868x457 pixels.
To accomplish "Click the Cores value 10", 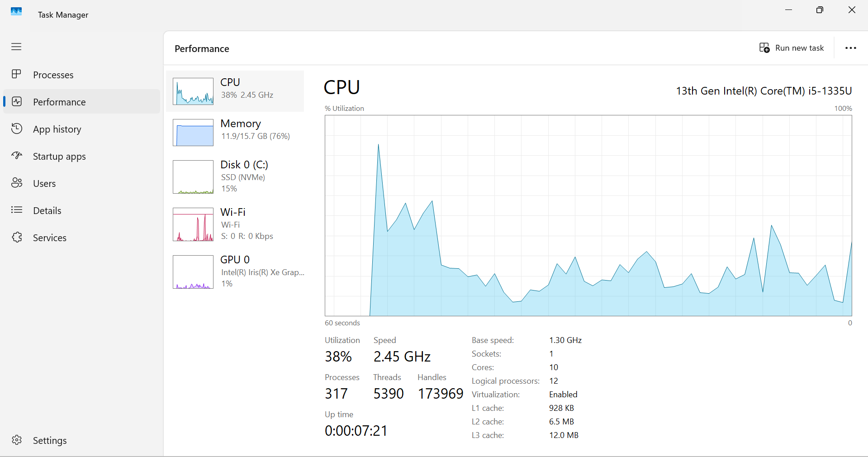I will [x=554, y=367].
